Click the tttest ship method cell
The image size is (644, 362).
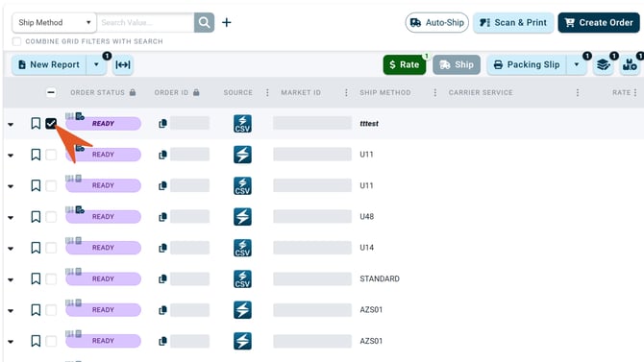[x=369, y=124]
